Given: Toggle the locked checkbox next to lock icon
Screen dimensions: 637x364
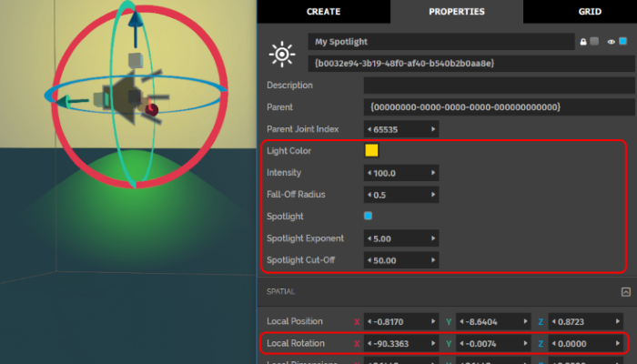Looking at the screenshot, I should click(594, 41).
